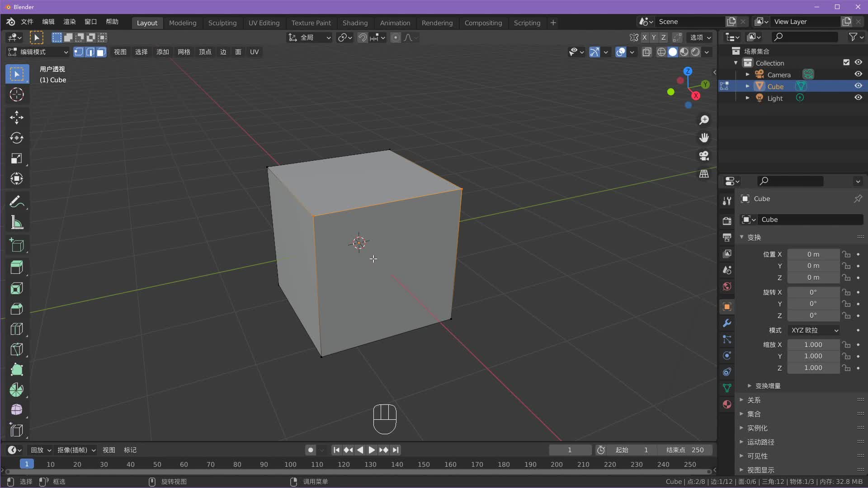
Task: Open the 文件 menu
Action: tap(27, 22)
